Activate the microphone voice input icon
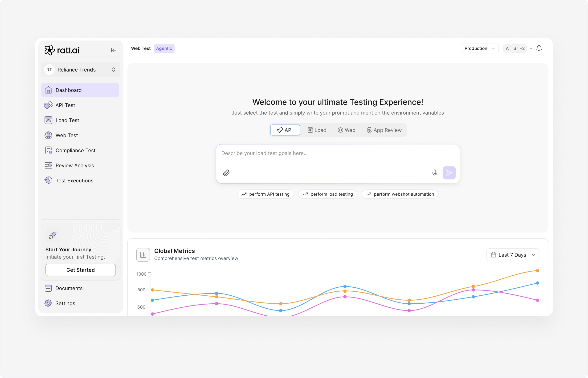This screenshot has height=378, width=588. 434,173
